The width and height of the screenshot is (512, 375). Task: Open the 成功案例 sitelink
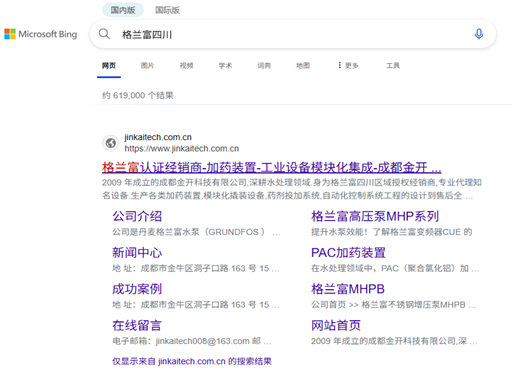(137, 289)
